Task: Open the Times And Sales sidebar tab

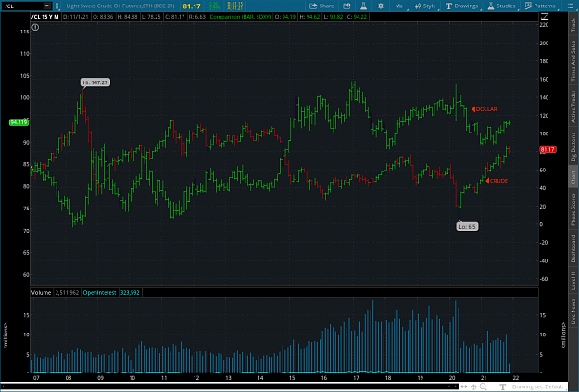Action: click(x=573, y=60)
